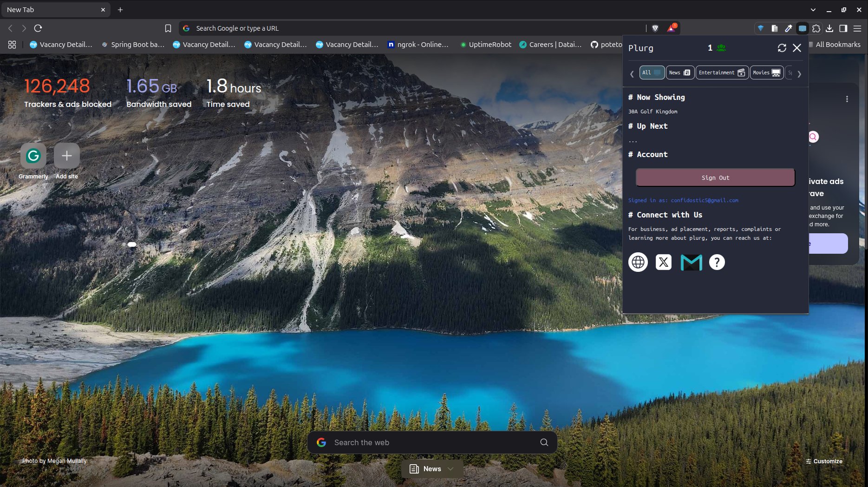Open the globe website icon

click(638, 262)
